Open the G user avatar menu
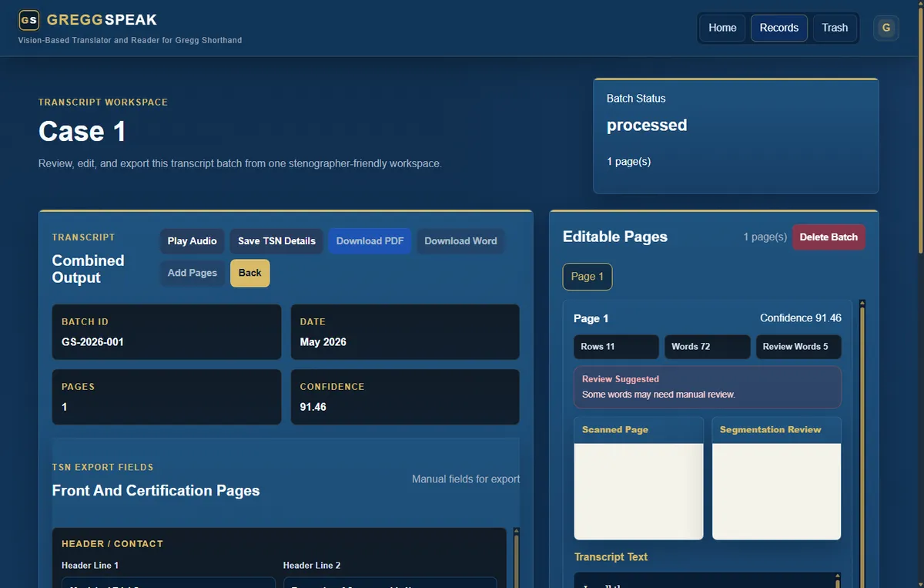 coord(886,28)
